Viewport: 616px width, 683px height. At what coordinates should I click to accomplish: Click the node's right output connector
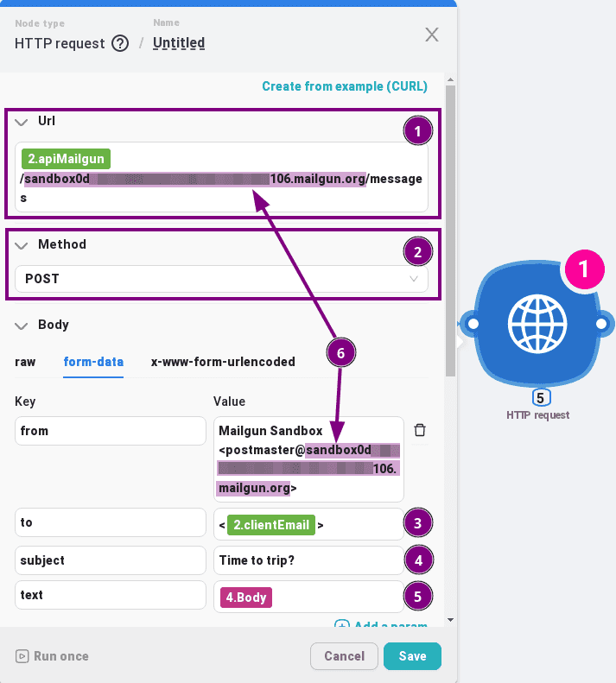click(603, 323)
